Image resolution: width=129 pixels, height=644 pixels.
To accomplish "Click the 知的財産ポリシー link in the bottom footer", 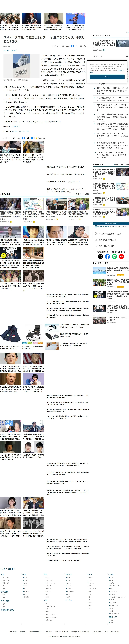I will click(x=36, y=632).
